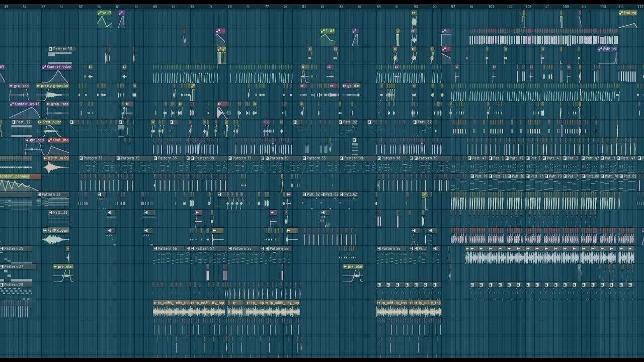Jump to bar 73 in timeline ruler

229,7
